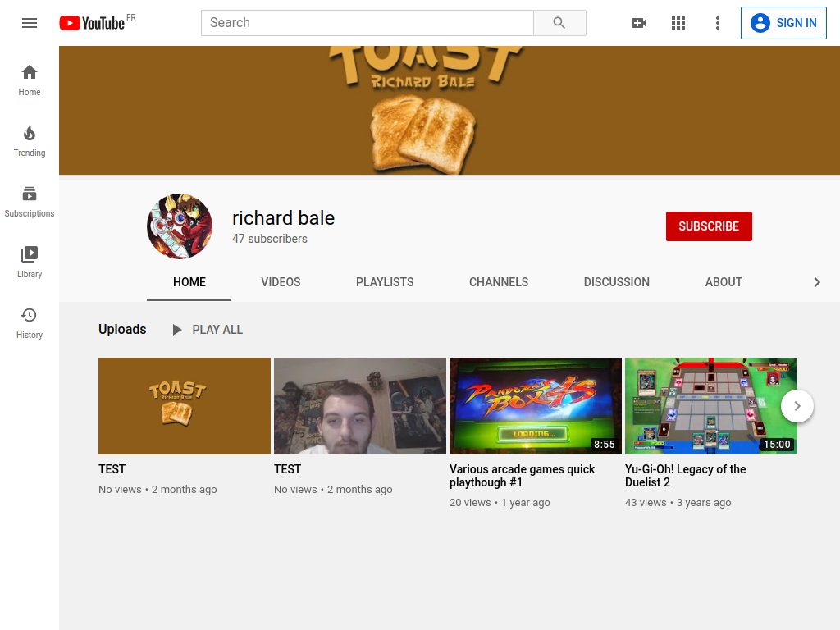Open Trending in the sidebar

[30, 141]
